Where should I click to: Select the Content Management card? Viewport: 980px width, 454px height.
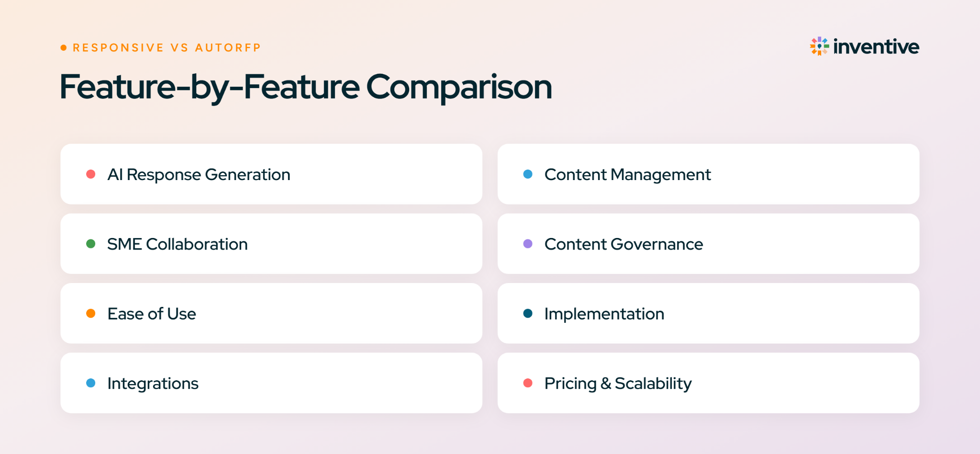(708, 174)
